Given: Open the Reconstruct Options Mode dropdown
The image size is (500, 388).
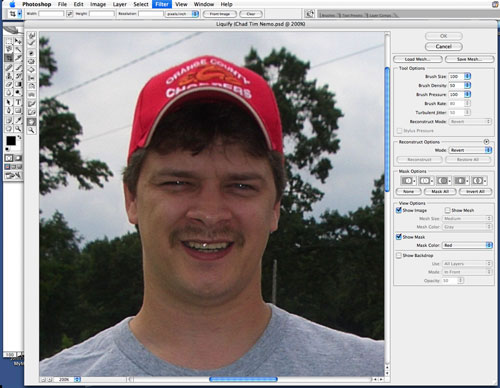Looking at the screenshot, I should coord(470,150).
